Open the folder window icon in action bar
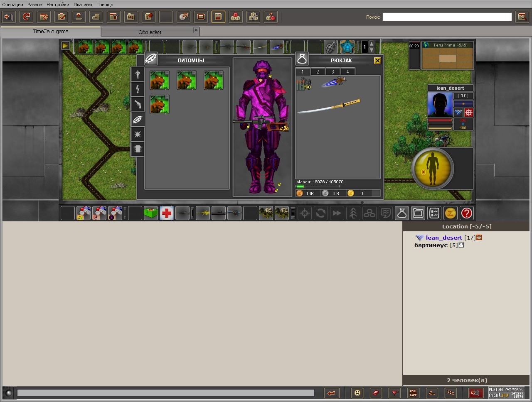The width and height of the screenshot is (532, 402). tap(418, 213)
